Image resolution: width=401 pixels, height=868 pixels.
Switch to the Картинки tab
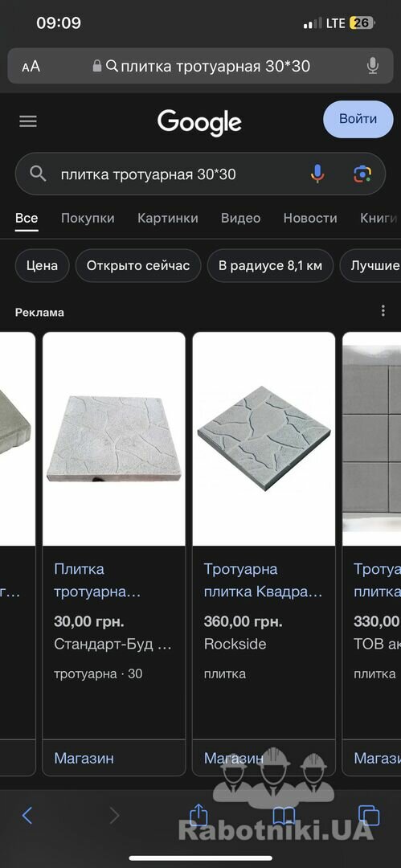168,218
